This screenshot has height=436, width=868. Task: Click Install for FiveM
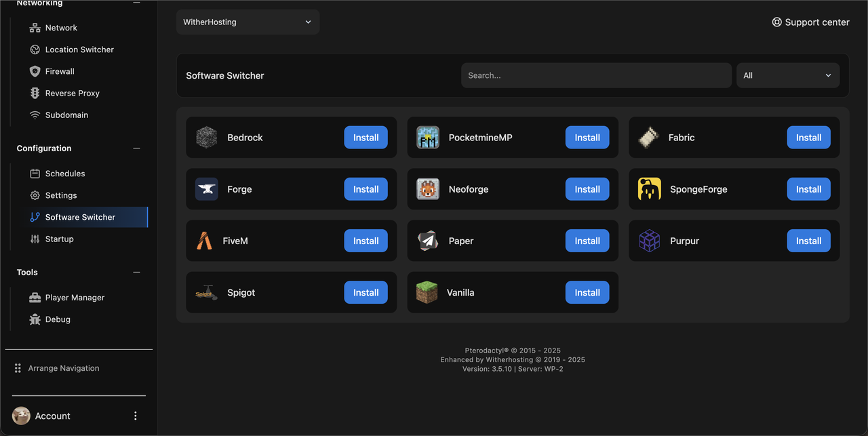click(366, 241)
